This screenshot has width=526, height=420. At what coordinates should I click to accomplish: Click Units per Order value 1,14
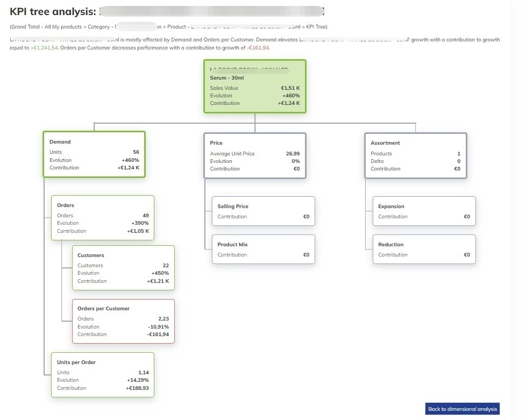point(144,372)
